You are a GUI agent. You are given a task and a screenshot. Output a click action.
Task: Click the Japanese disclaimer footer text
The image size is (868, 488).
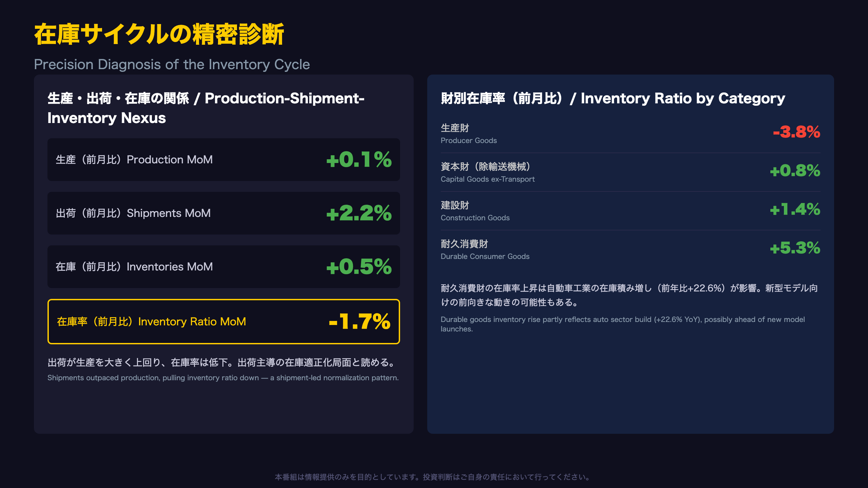pos(434,477)
